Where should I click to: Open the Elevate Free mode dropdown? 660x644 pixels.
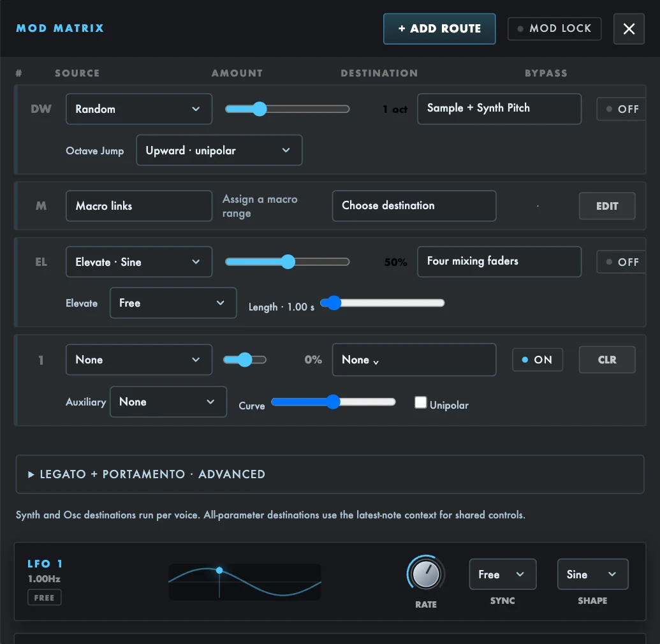coord(173,303)
